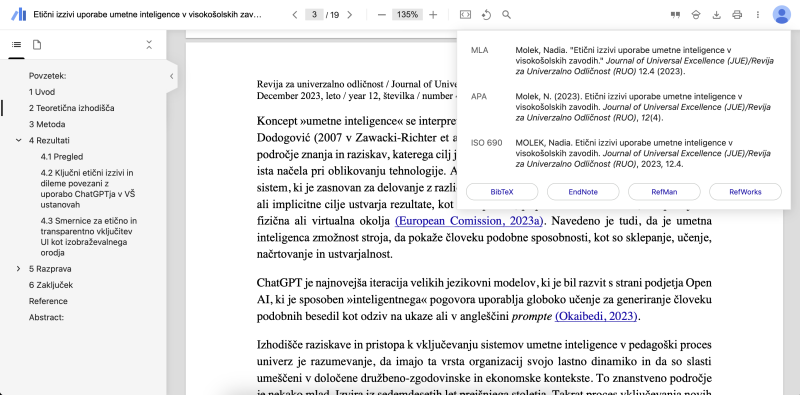Image resolution: width=800 pixels, height=395 pixels.
Task: Rotate the document counterclockwise
Action: coord(486,15)
